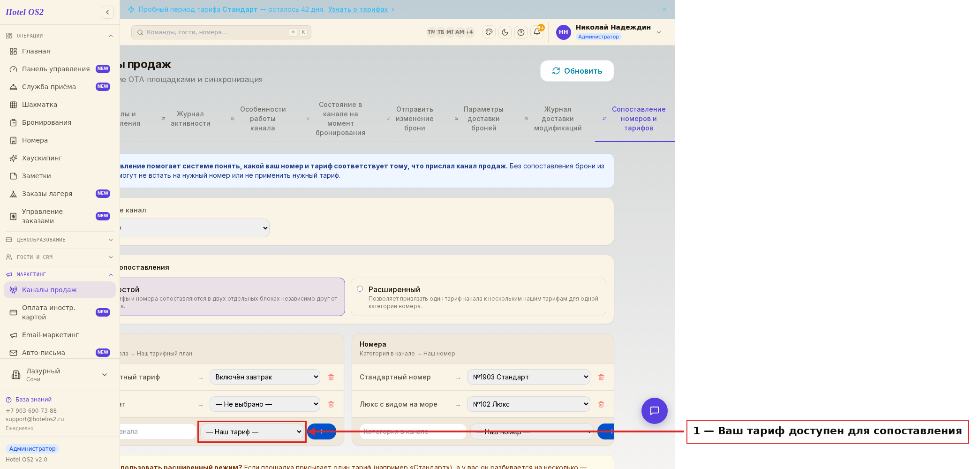The image size is (980, 469).
Task: Collapse the sidebar with the arrow button
Action: click(107, 12)
